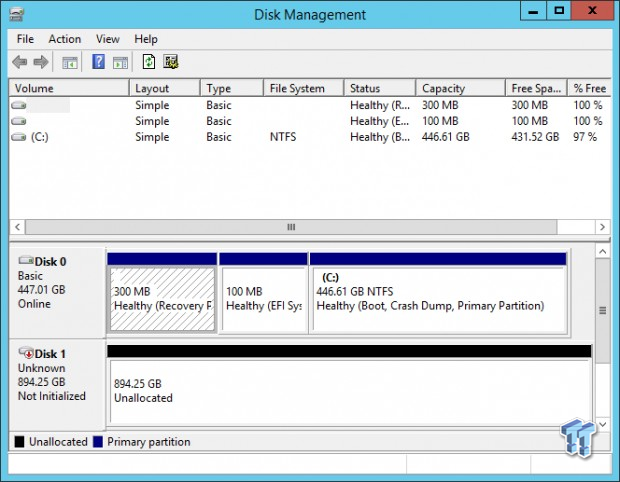This screenshot has width=620, height=482.
Task: Click the 97 % free cell
Action: [x=585, y=137]
